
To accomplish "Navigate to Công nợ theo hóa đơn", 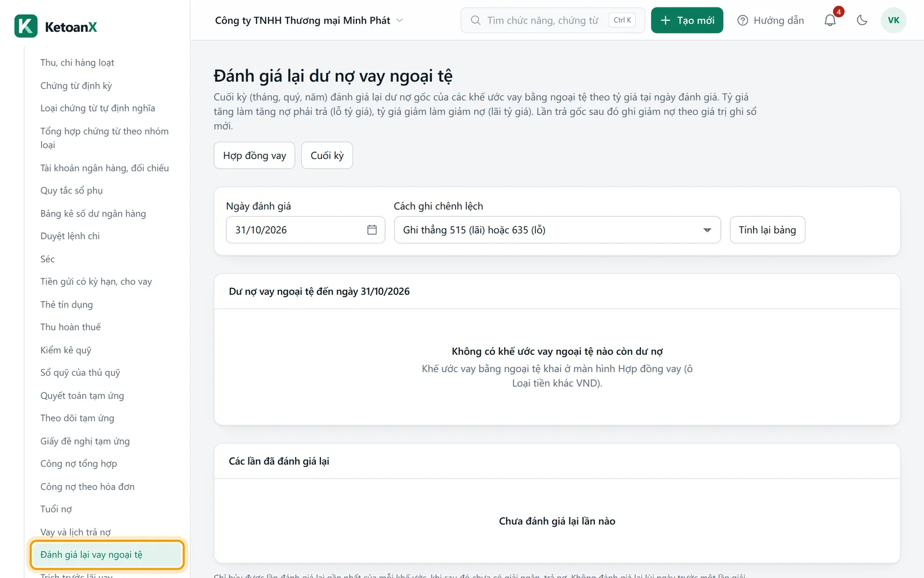I will tap(87, 487).
